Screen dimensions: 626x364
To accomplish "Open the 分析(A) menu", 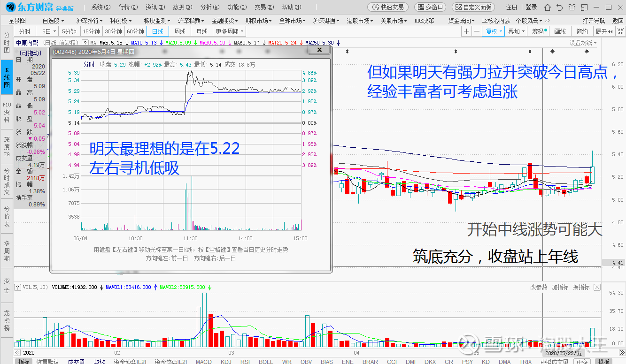I will point(209,7).
